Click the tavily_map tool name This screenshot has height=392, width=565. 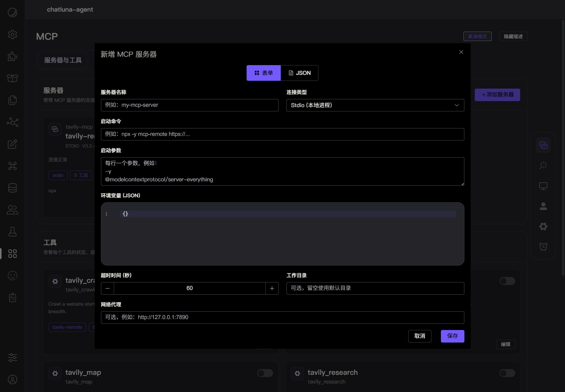[x=83, y=372]
